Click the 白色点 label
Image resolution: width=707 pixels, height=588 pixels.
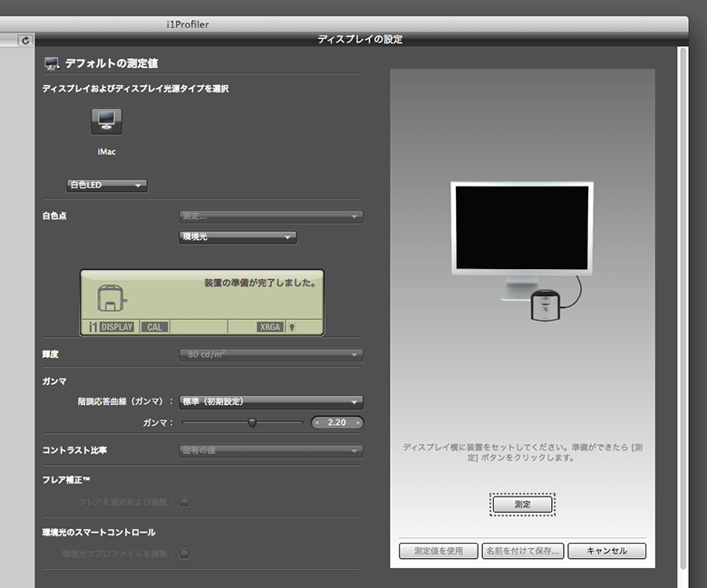coord(54,217)
